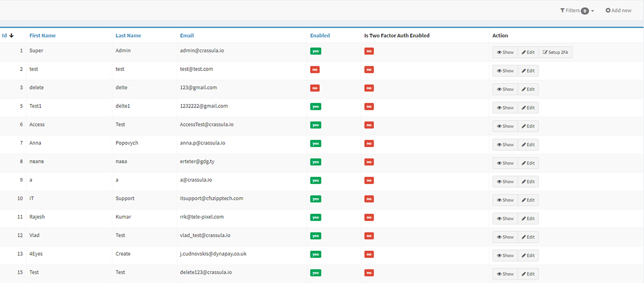Open Setup 2FA for Super Admin
Screen dimensions: 644x283
click(555, 52)
